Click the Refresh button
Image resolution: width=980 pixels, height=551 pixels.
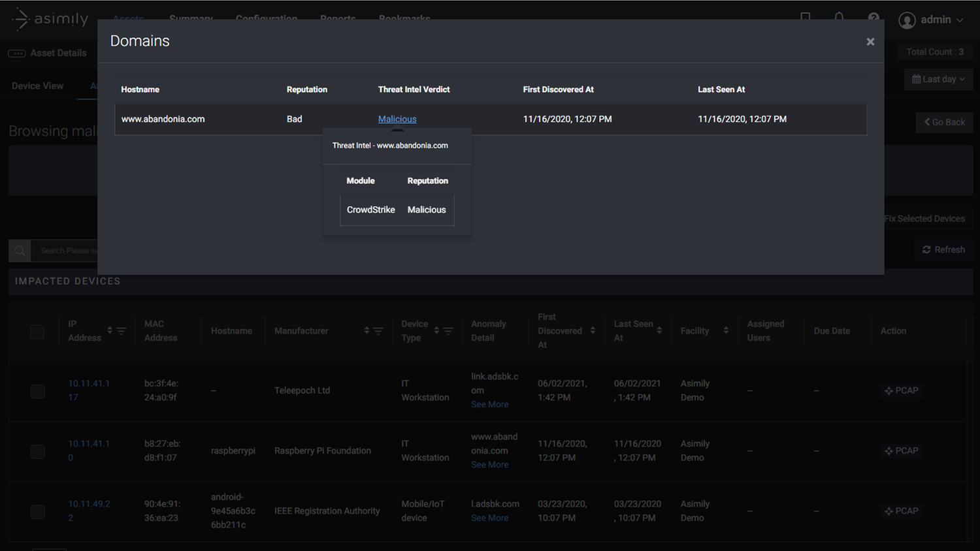(943, 249)
